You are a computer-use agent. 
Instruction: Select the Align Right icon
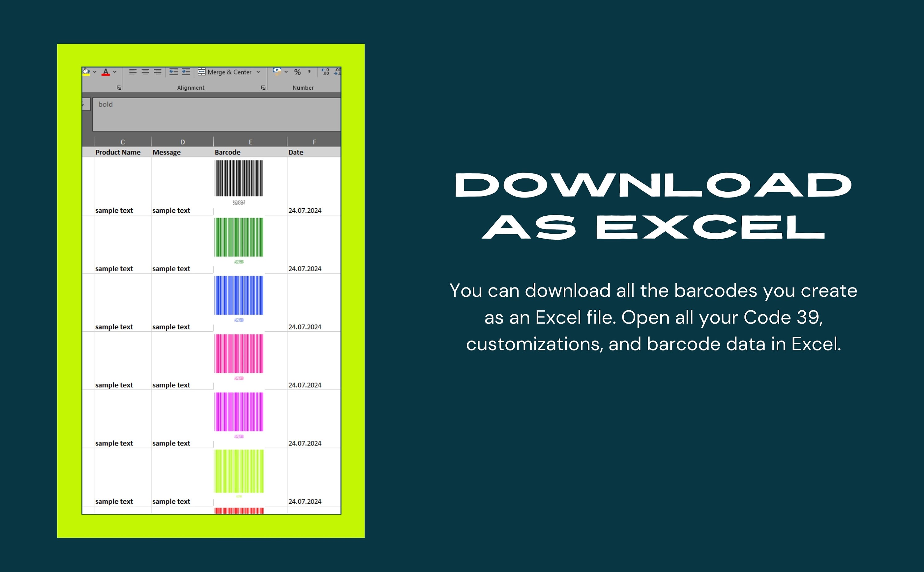pos(158,71)
